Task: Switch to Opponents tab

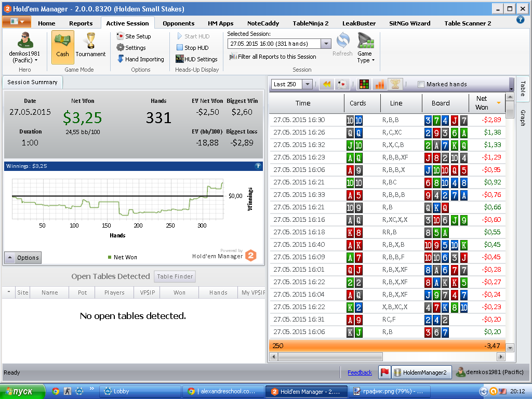Action: tap(179, 23)
